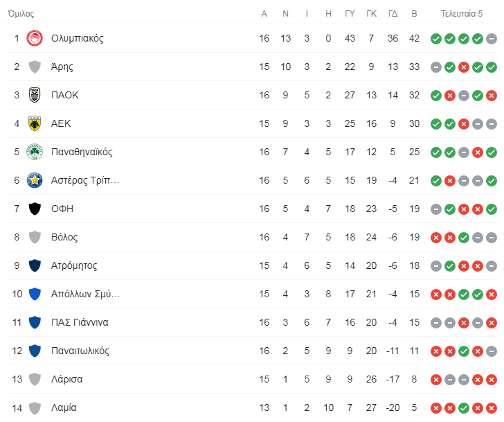Click the ΠΑΣ Γιάννινα shield icon
This screenshot has height=422, width=504.
pos(35,322)
